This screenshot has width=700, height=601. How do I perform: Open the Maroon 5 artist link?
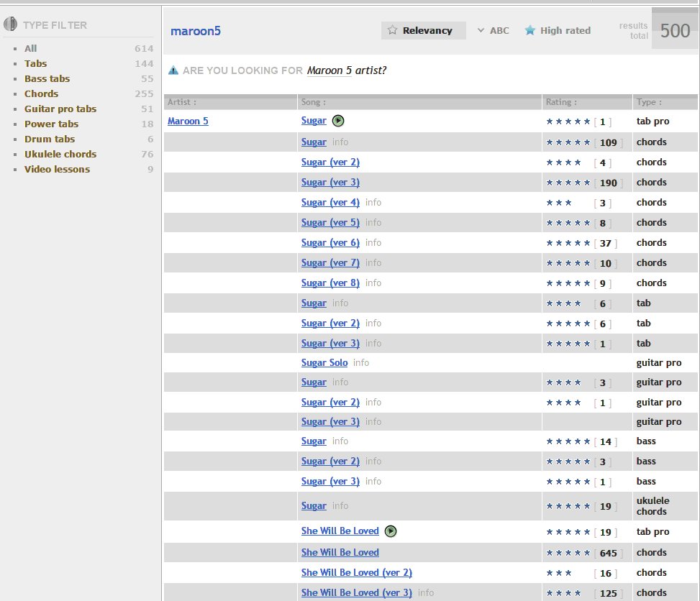pyautogui.click(x=188, y=121)
